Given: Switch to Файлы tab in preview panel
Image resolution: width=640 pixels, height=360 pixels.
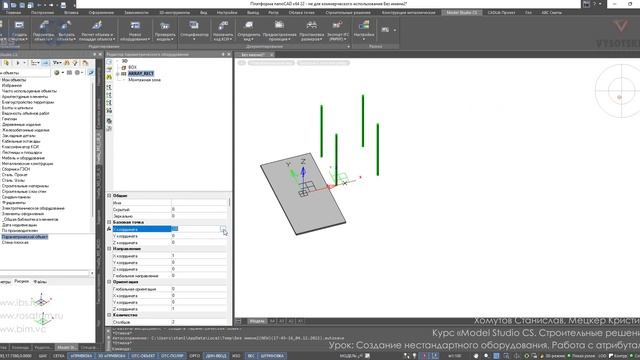Looking at the screenshot, I should (40, 282).
